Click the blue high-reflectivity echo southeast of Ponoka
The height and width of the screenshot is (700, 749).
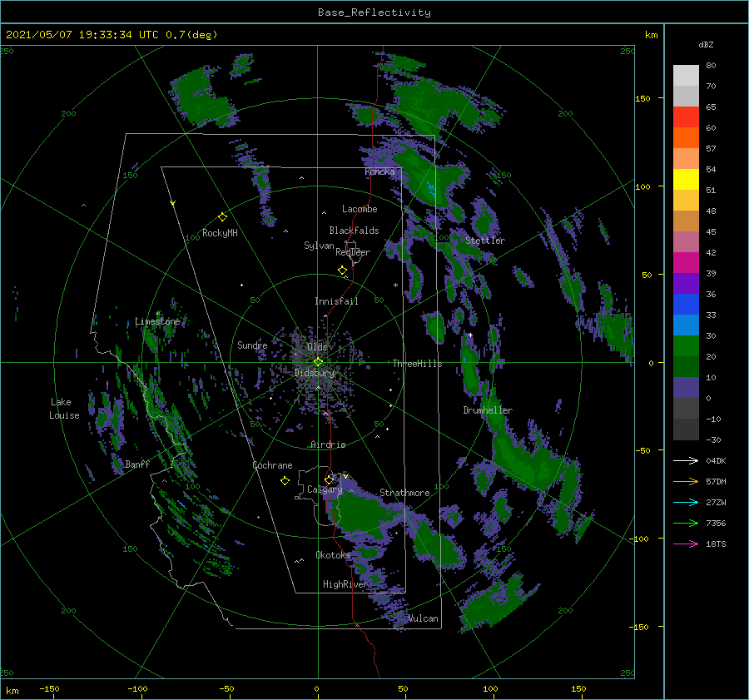[431, 188]
